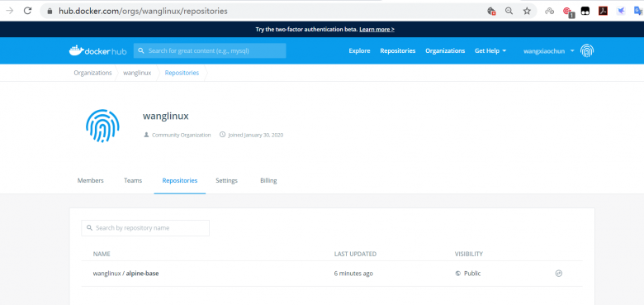Image resolution: width=644 pixels, height=305 pixels.
Task: Open the cloud extension icon
Action: tap(550, 11)
